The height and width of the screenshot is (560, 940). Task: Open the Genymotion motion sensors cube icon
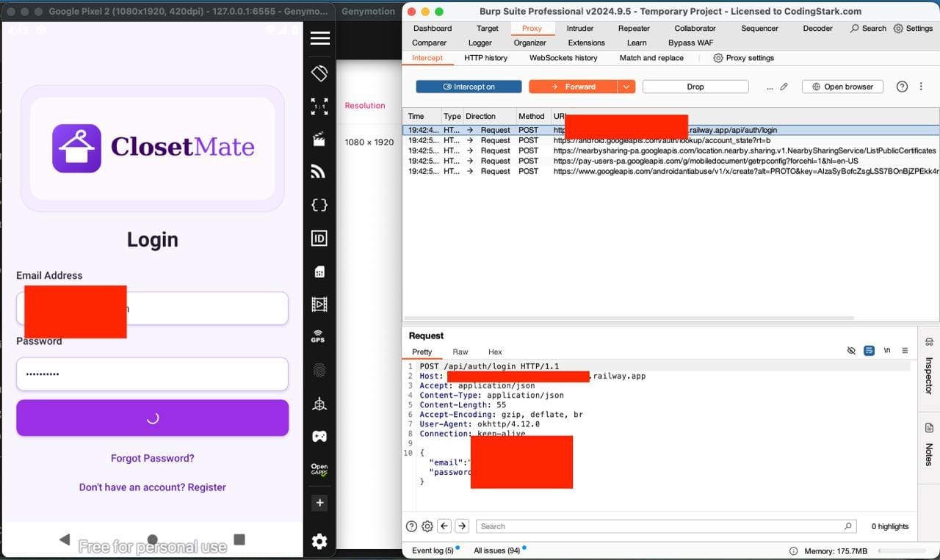319,404
